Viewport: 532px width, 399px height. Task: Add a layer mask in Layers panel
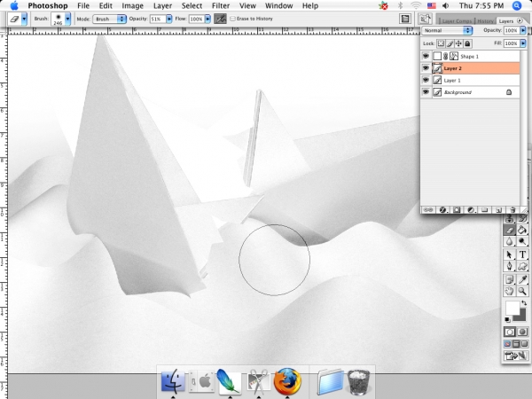click(x=457, y=210)
